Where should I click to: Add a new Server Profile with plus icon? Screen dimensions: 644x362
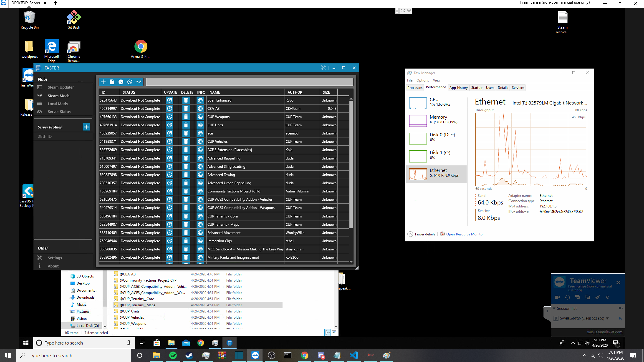[x=86, y=127]
